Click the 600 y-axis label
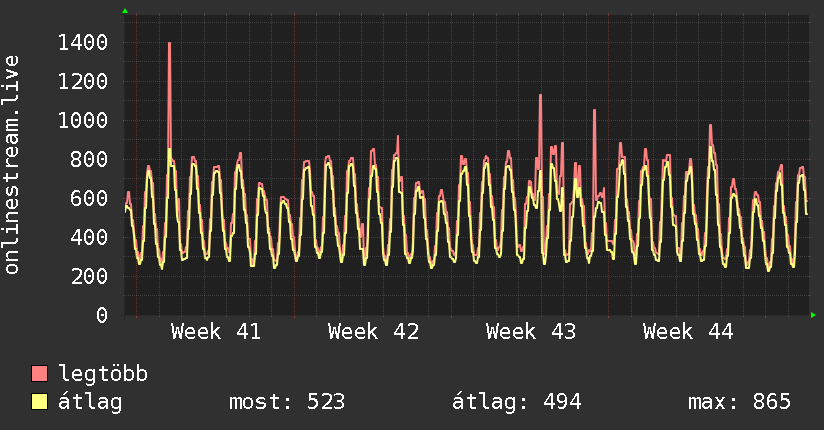The height and width of the screenshot is (430, 824). tap(89, 198)
